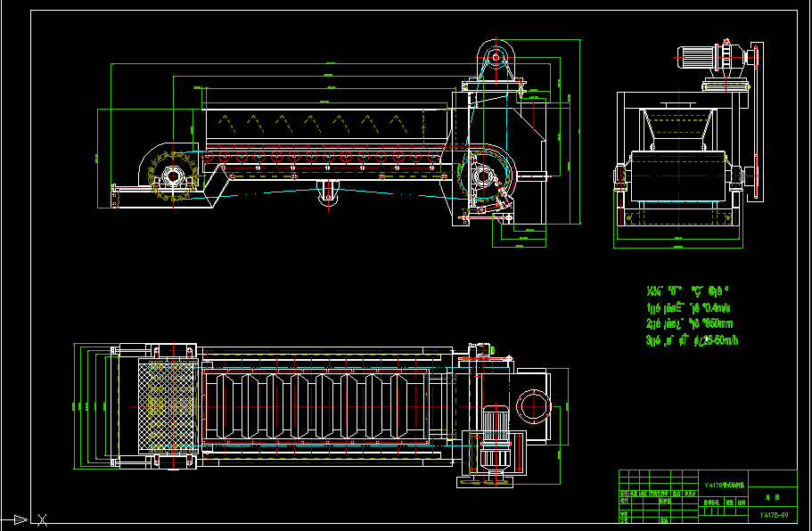Click the red circular outlet in plan view
Screen dimensions: 812x531
tap(531, 405)
